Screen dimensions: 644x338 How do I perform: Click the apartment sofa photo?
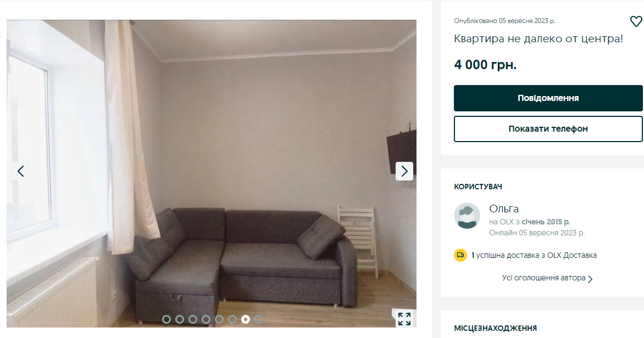212,173
